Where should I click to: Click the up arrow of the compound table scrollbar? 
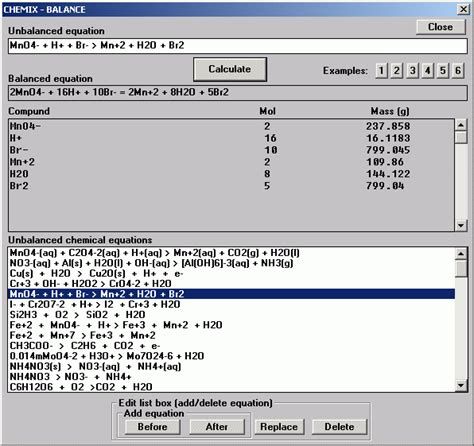click(461, 126)
